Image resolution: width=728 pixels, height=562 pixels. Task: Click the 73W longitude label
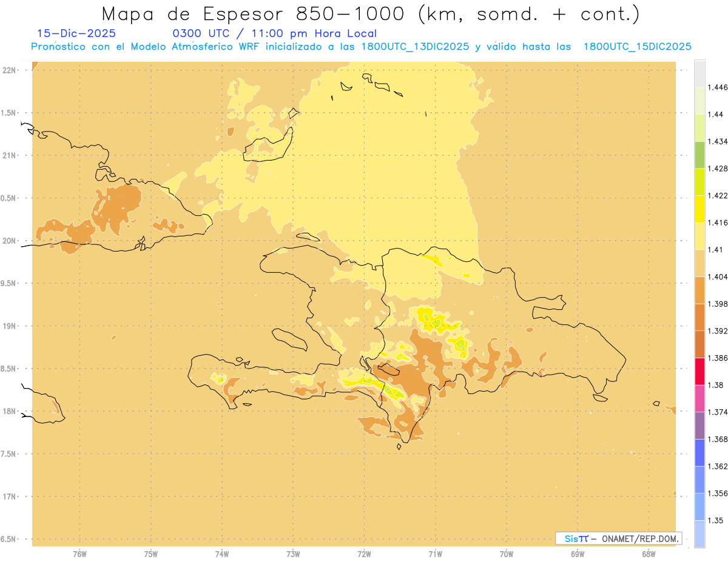[293, 553]
